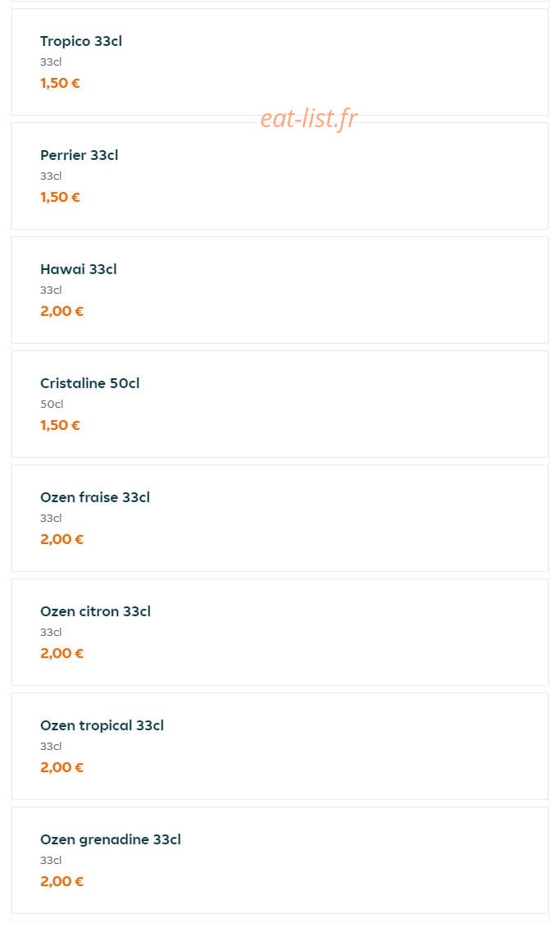Click the 2,00 € price under Ozen citron
560x928 pixels.
[x=61, y=653]
